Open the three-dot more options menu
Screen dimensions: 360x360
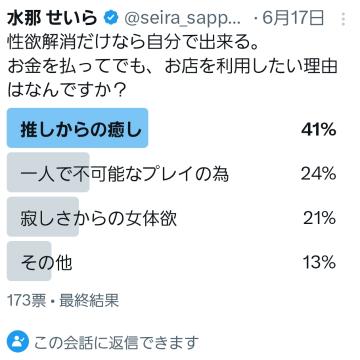point(343,20)
